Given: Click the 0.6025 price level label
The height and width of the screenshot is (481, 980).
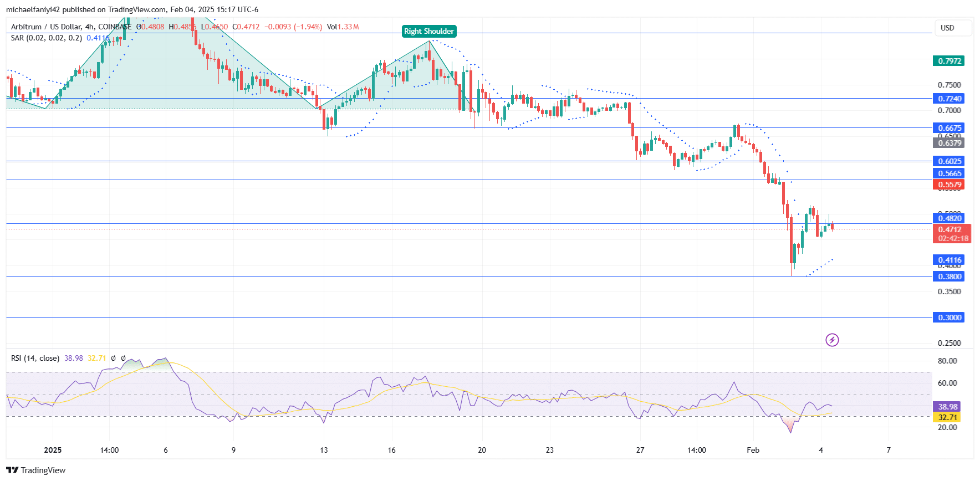Looking at the screenshot, I should 949,161.
